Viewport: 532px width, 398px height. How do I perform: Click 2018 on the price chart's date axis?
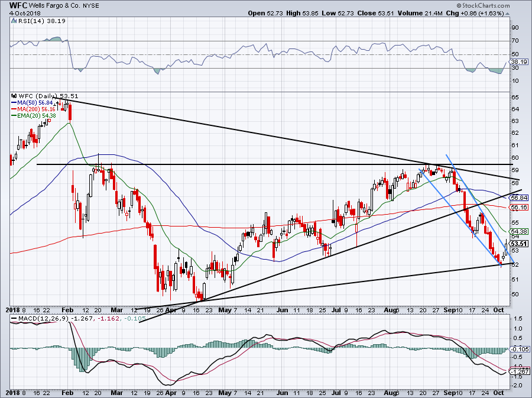coord(14,310)
